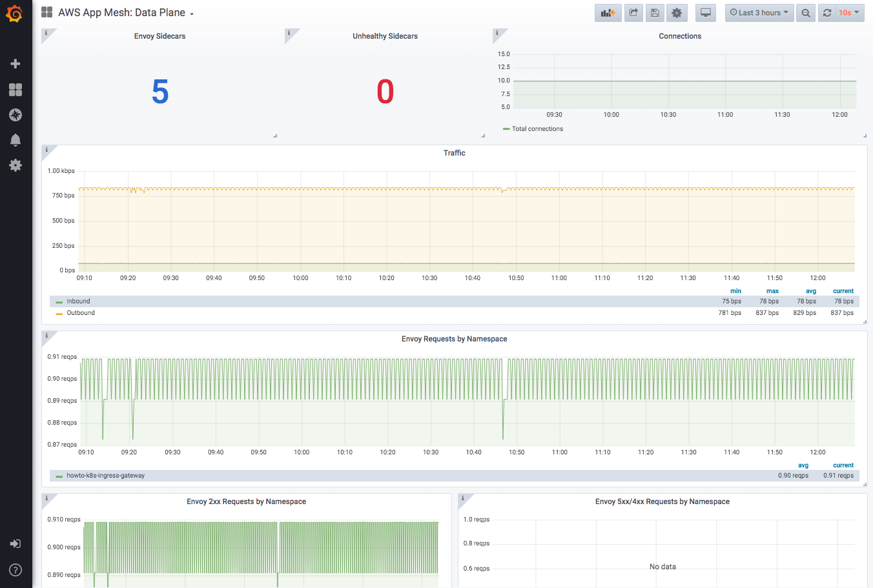Toggle the Outbound series in Traffic legend
This screenshot has width=873, height=588.
81,313
